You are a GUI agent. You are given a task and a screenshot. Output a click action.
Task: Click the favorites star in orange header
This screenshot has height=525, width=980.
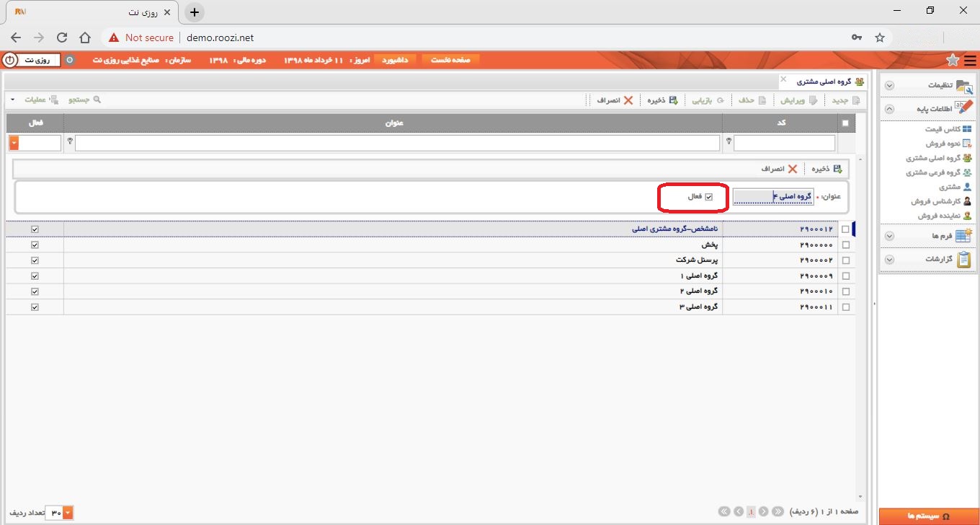(953, 60)
